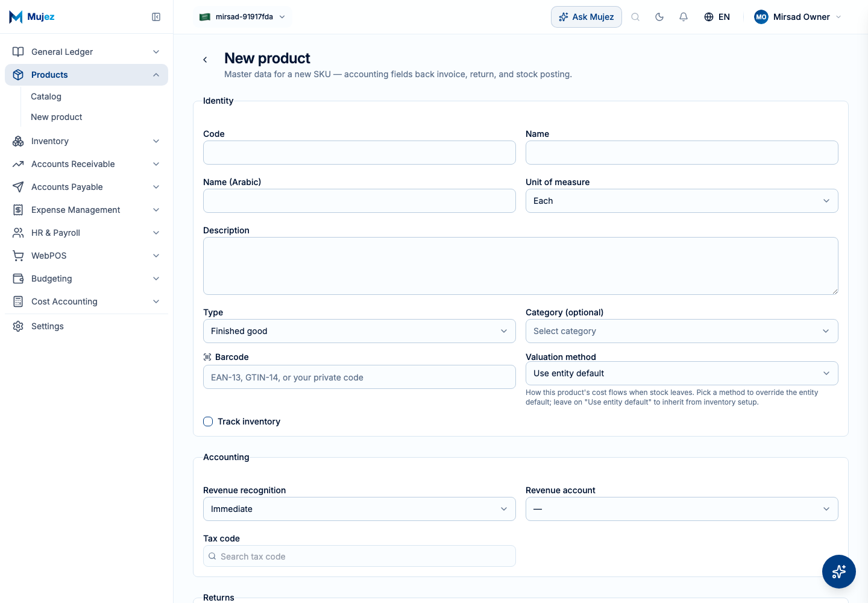
Task: Select the Budgeting menu label
Action: point(52,279)
